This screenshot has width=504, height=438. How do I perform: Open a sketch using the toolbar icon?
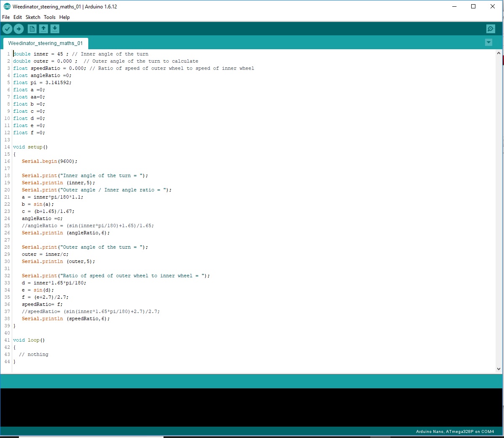click(x=44, y=29)
